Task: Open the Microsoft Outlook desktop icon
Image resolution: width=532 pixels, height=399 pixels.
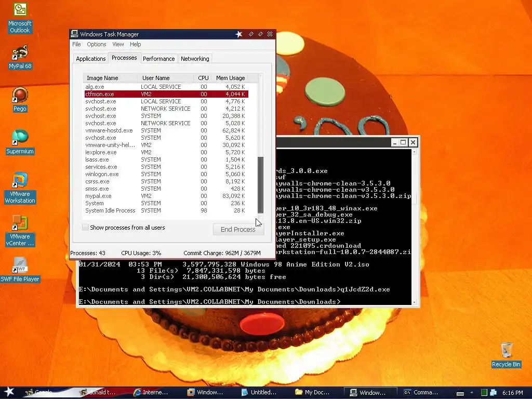Action: 20,18
